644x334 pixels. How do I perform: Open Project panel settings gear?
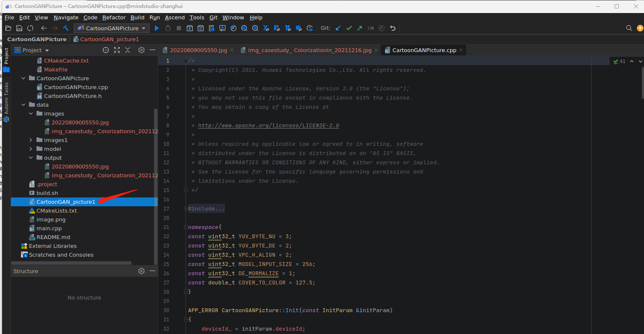(x=141, y=50)
